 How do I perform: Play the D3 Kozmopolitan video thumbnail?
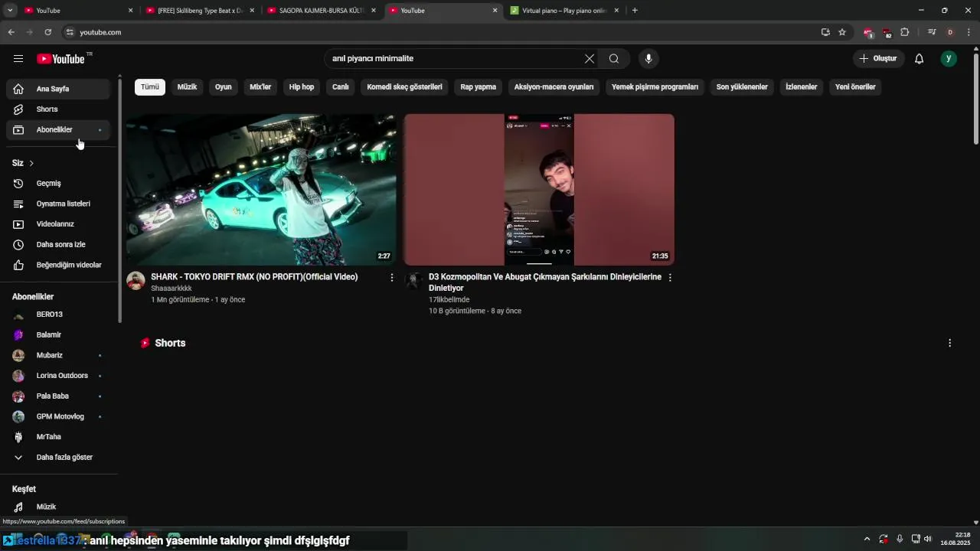(x=539, y=190)
